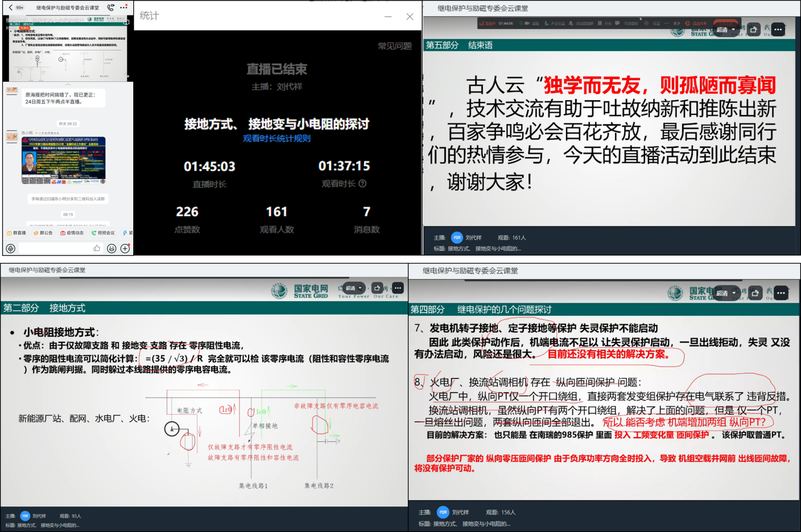The height and width of the screenshot is (532, 801).
Task: Collapse the live video with the chevron handle
Action: coord(68,84)
